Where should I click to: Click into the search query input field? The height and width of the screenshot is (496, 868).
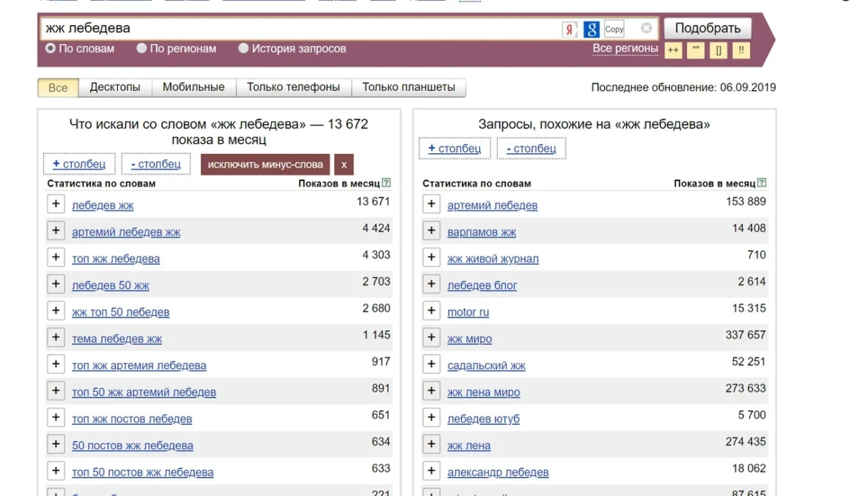[293, 29]
